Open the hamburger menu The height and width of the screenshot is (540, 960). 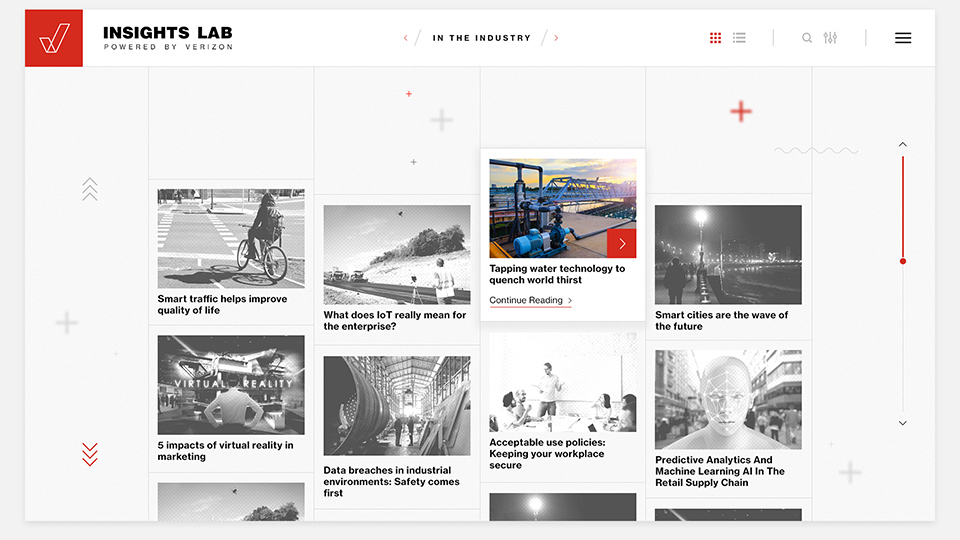(x=903, y=38)
